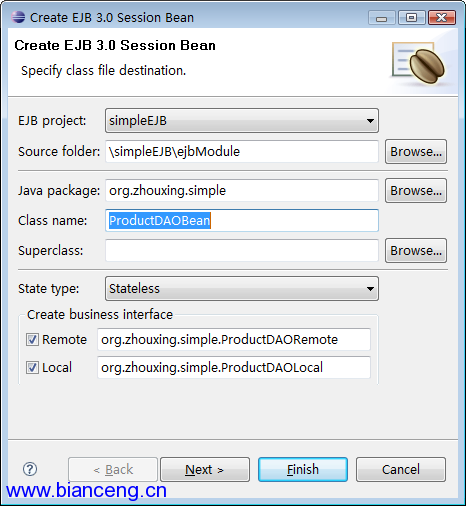
Task: Browse for the Java package
Action: [416, 191]
